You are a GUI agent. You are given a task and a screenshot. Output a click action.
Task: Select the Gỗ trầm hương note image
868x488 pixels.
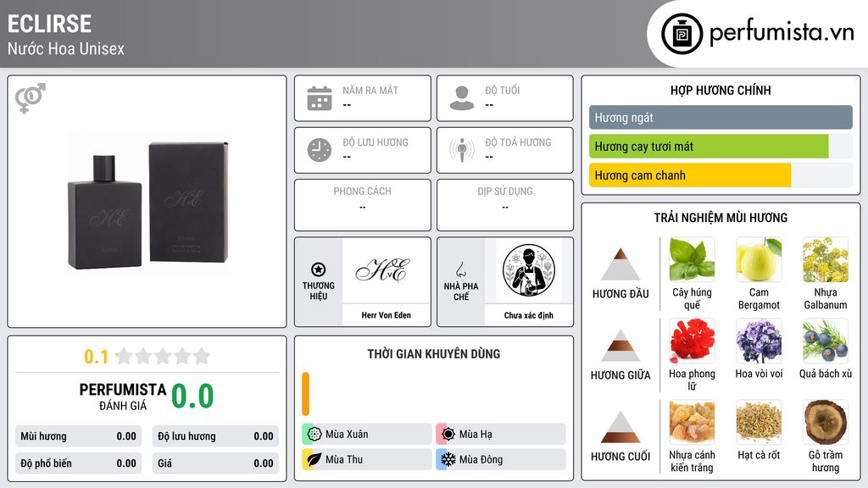click(x=826, y=422)
